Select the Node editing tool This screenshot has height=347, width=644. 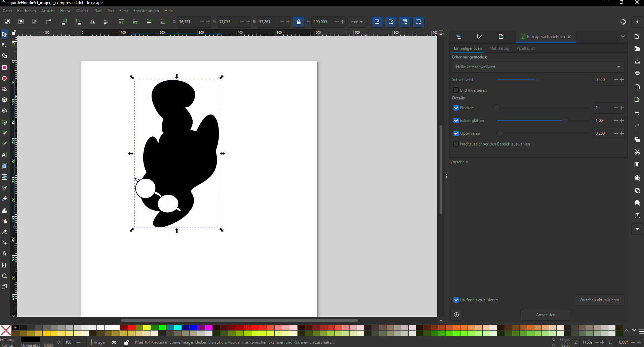pyautogui.click(x=4, y=45)
